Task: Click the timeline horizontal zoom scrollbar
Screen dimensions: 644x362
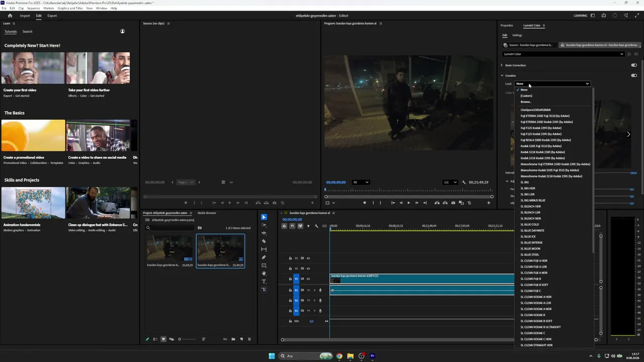Action: (x=439, y=340)
